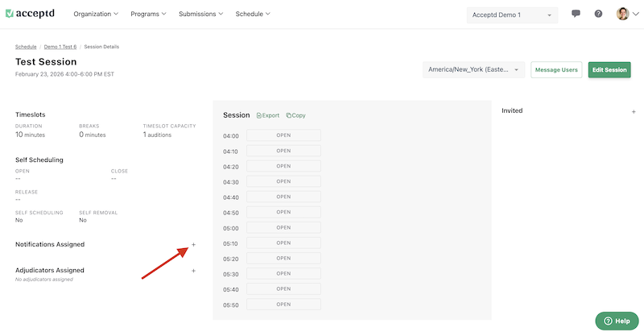Click the Acceptd logo
The width and height of the screenshot is (644, 336).
(x=30, y=14)
